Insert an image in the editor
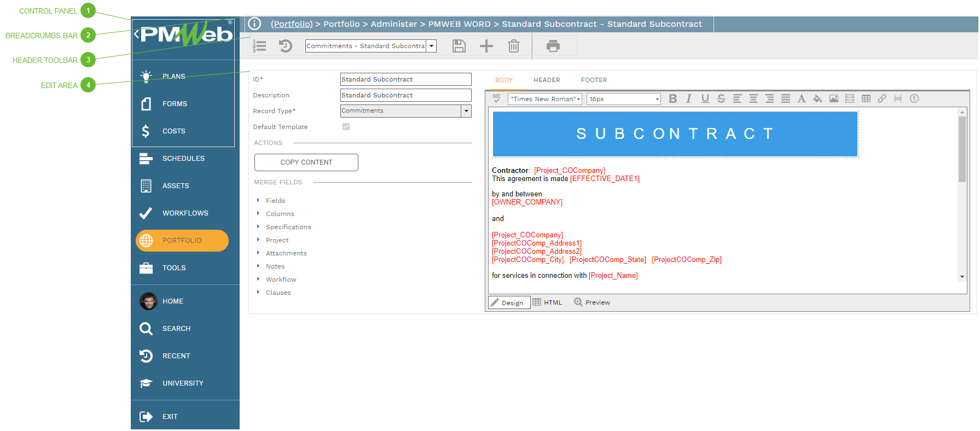Image resolution: width=980 pixels, height=431 pixels. coord(833,99)
